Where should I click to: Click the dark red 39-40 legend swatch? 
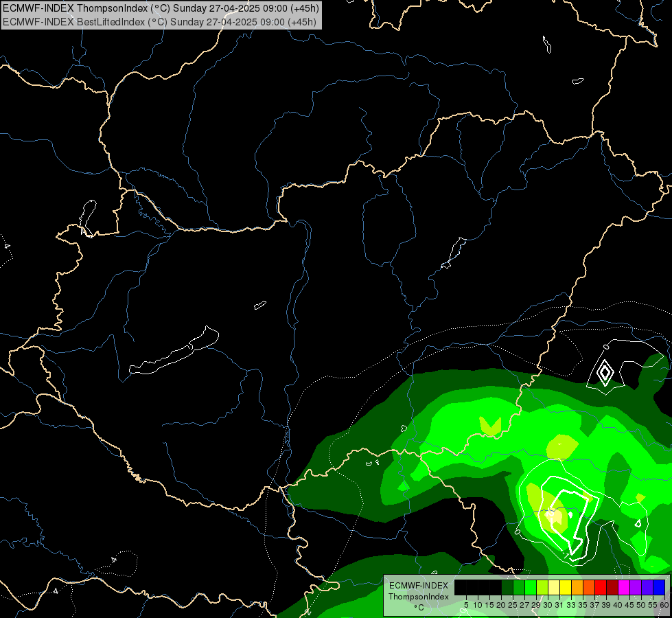pyautogui.click(x=612, y=588)
